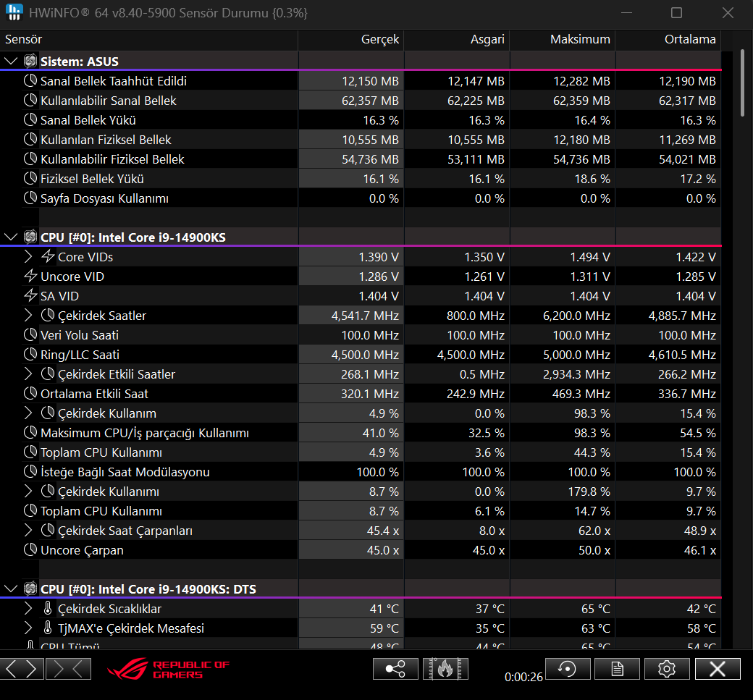
Task: Click the 242.9 MHz minimum value
Action: point(476,394)
